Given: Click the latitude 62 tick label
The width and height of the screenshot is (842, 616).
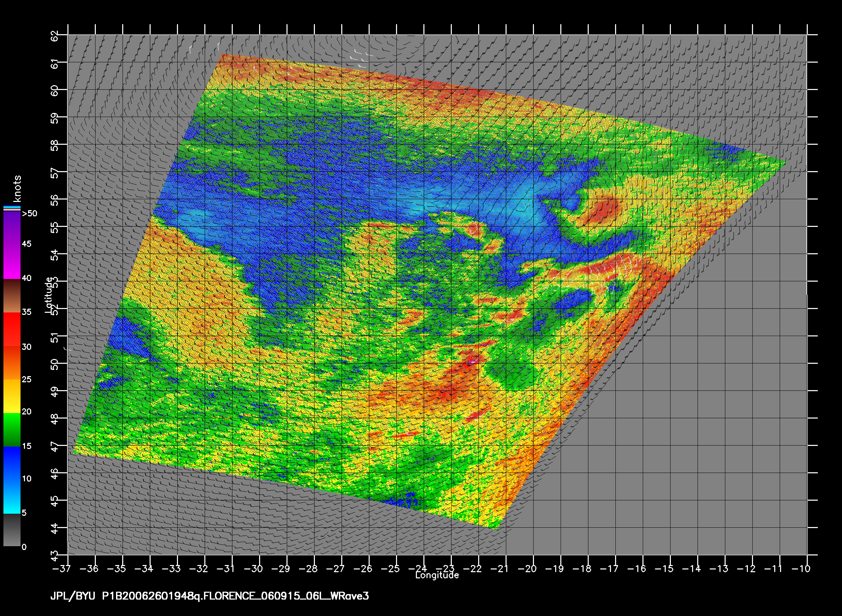Looking at the screenshot, I should tap(55, 37).
